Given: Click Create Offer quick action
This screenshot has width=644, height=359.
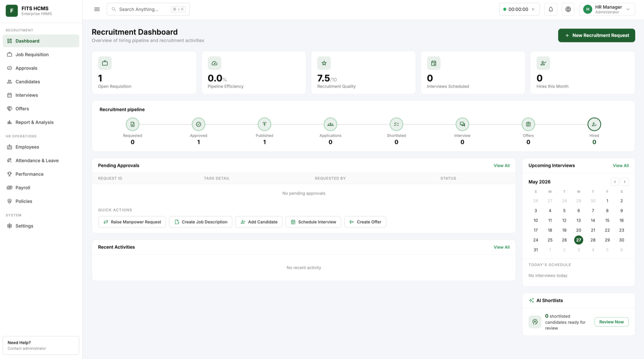Looking at the screenshot, I should pyautogui.click(x=365, y=222).
